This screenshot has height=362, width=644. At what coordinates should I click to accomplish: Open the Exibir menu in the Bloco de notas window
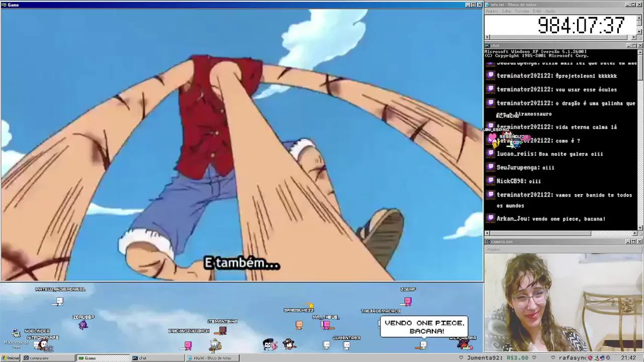tap(537, 11)
